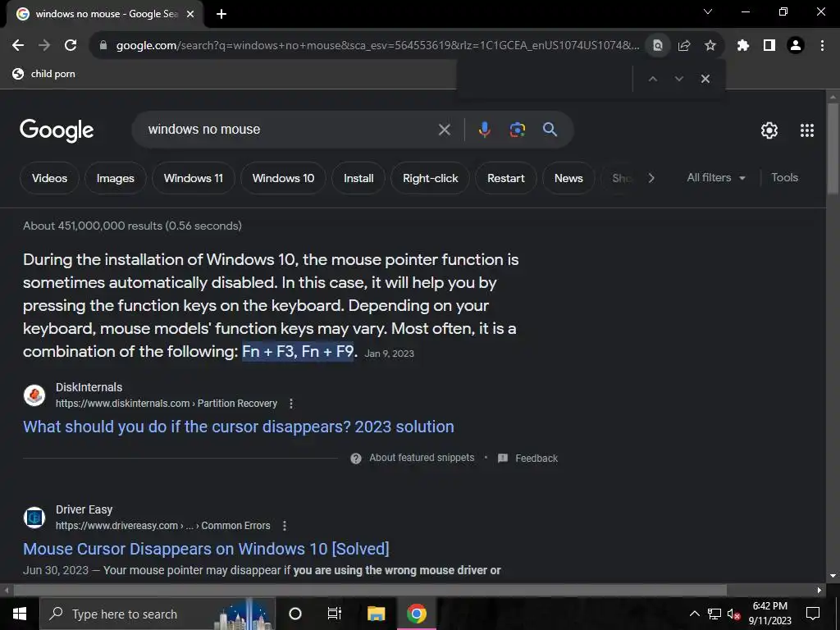This screenshot has width=840, height=630.
Task: Click the forward navigation arrow
Action: tap(44, 46)
